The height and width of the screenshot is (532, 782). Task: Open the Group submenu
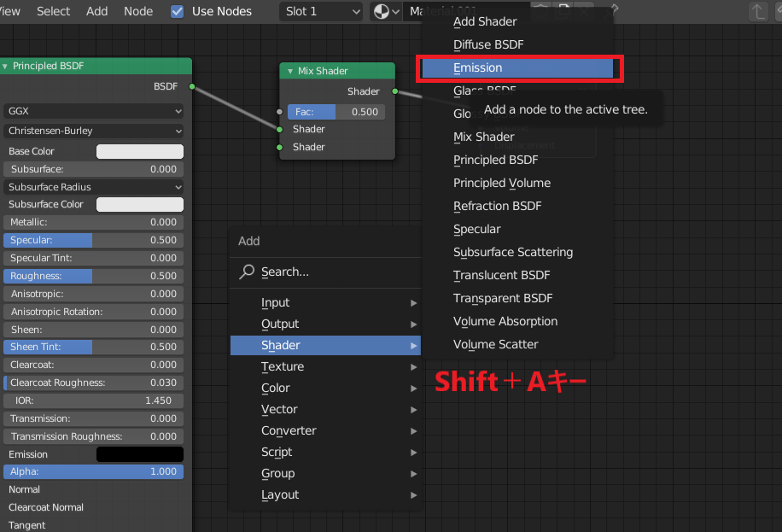(x=325, y=474)
